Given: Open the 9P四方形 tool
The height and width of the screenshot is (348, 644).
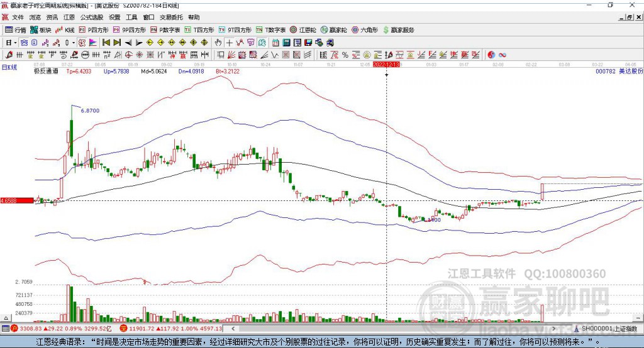Looking at the screenshot, I should click(130, 30).
